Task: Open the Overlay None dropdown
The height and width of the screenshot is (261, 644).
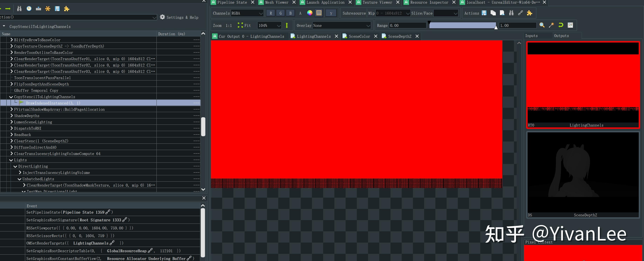Action: click(341, 25)
